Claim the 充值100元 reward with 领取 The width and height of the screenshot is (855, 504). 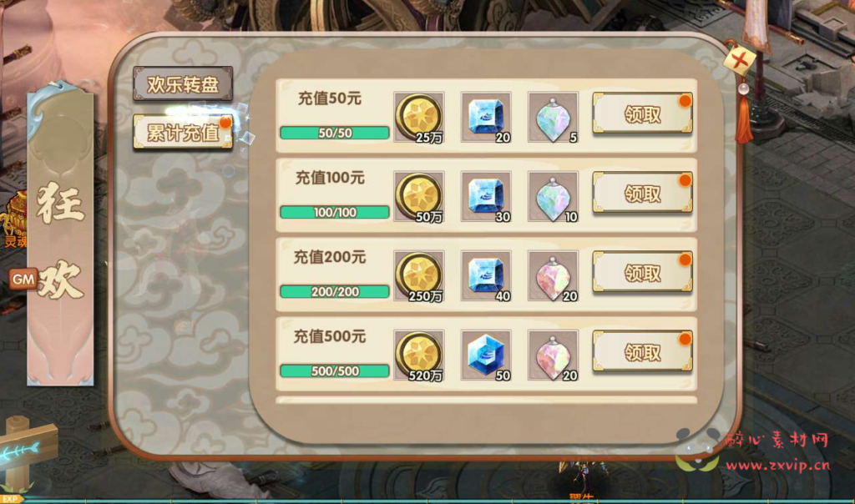[x=642, y=192]
